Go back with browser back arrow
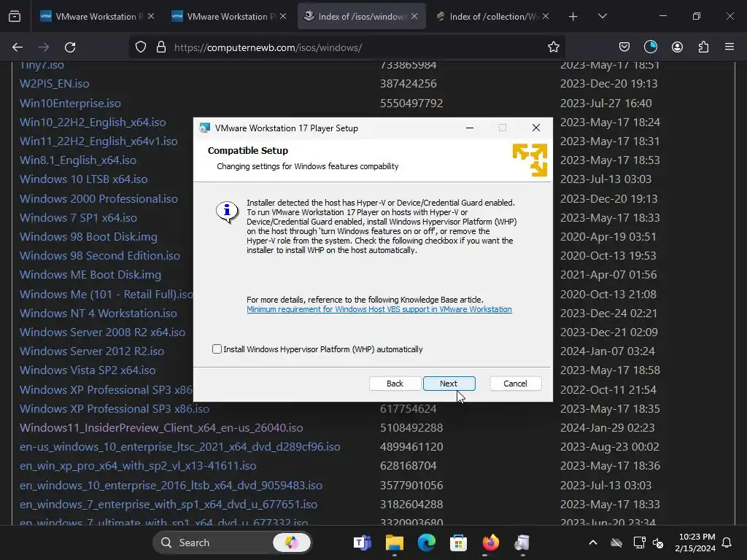This screenshot has width=747, height=560. pyautogui.click(x=18, y=47)
